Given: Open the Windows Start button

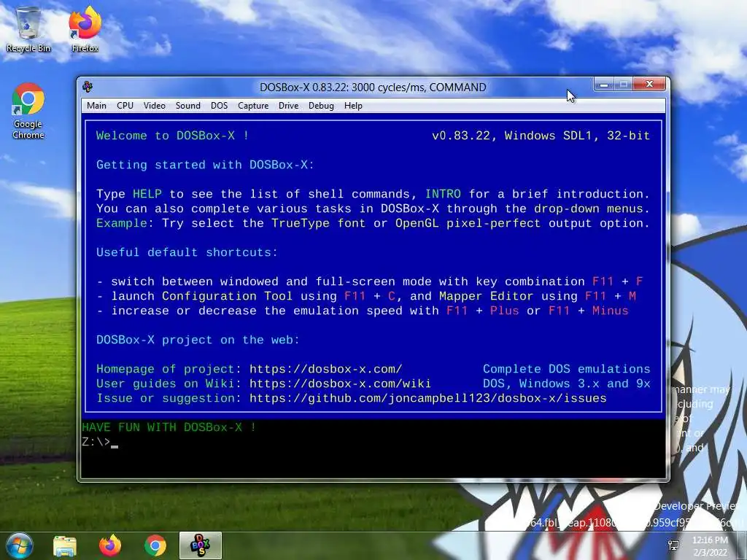Looking at the screenshot, I should pyautogui.click(x=19, y=545).
